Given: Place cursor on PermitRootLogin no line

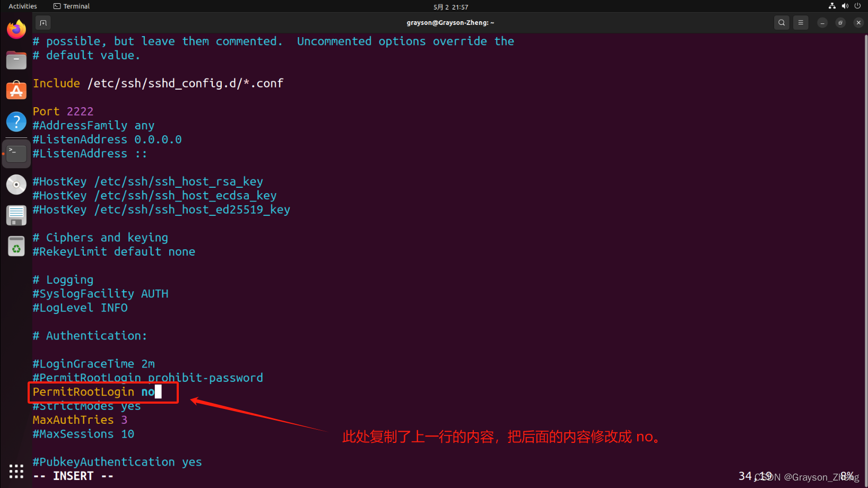Looking at the screenshot, I should click(x=94, y=392).
